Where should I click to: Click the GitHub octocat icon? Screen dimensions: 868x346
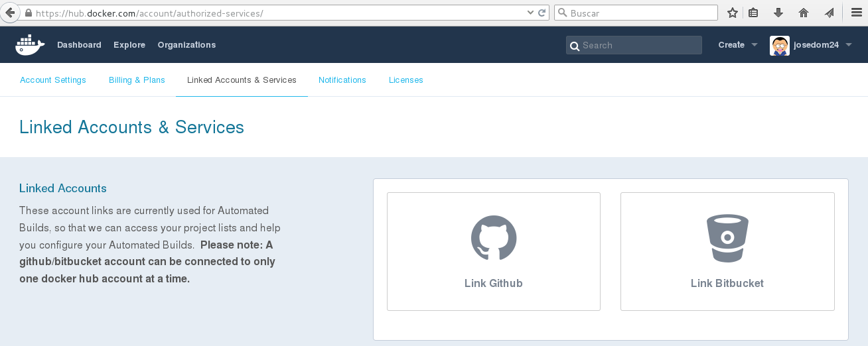[x=494, y=238]
